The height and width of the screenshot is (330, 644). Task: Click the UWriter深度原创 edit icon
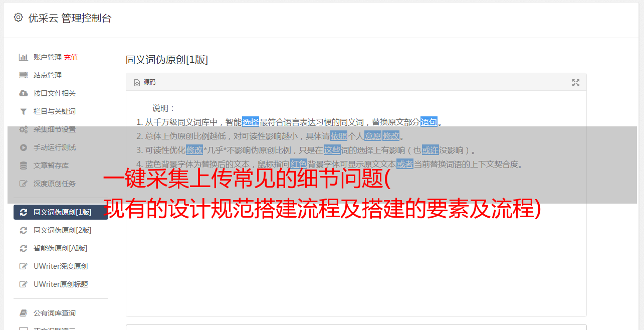point(23,266)
